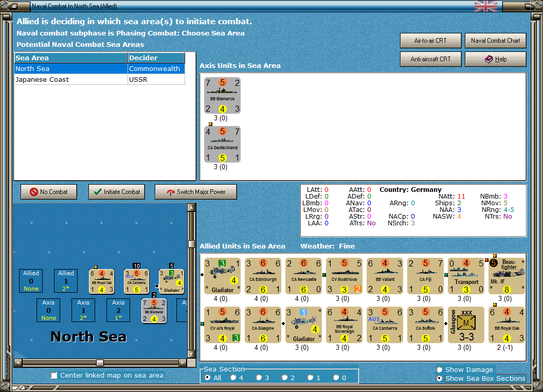Click the map vertical scrollbar thumb

[191, 244]
